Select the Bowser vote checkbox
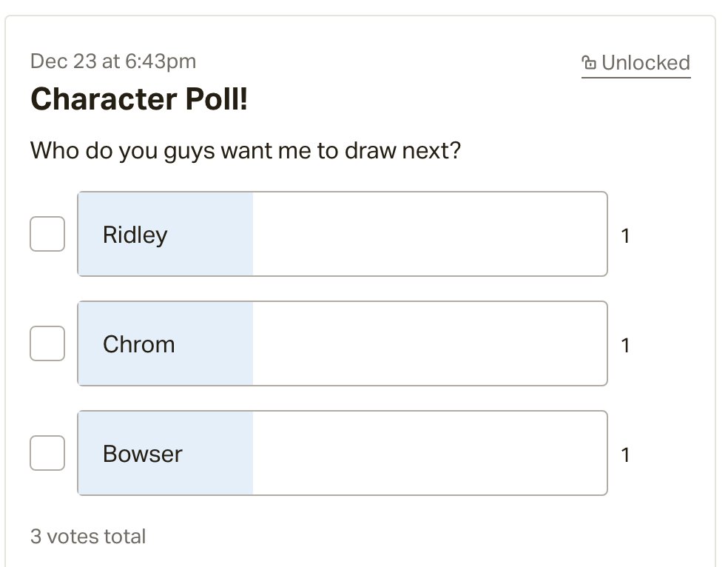 (x=47, y=453)
